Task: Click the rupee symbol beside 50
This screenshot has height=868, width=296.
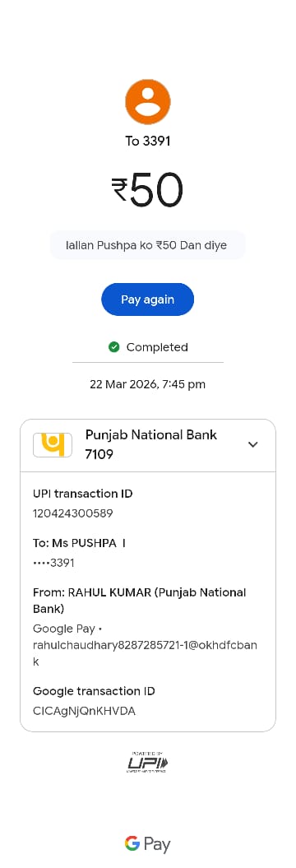Action: tap(120, 190)
